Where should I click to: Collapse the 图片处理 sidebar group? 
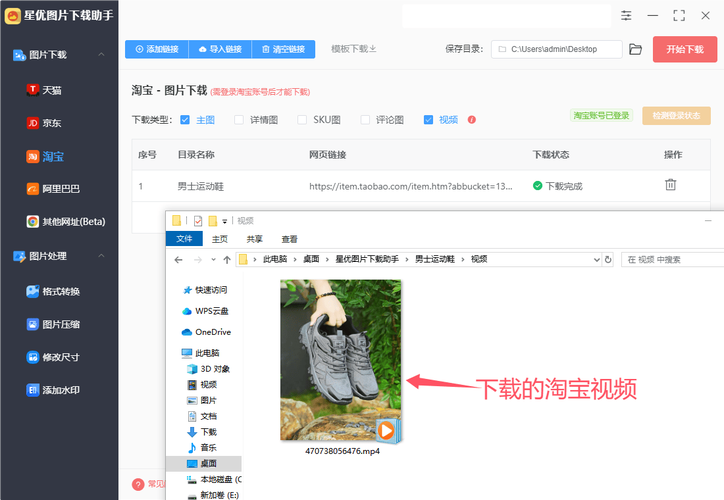click(101, 256)
